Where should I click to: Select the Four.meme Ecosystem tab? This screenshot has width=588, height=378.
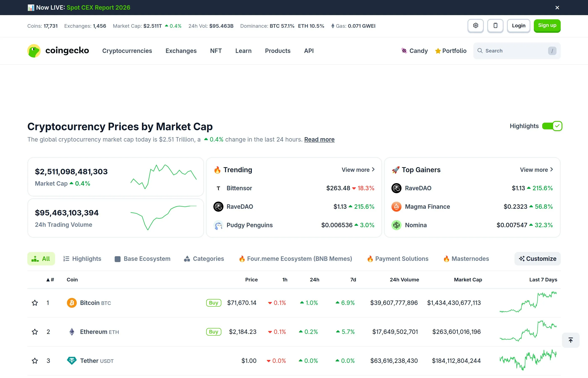point(295,259)
